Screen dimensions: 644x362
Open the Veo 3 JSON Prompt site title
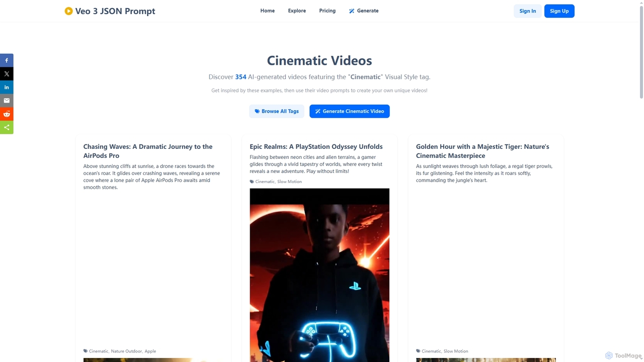point(115,11)
